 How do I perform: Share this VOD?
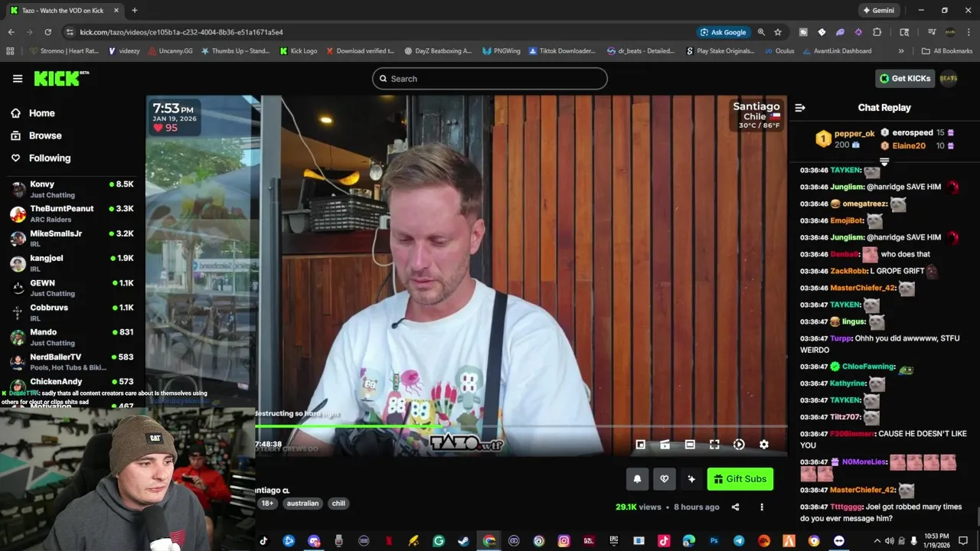coord(736,507)
